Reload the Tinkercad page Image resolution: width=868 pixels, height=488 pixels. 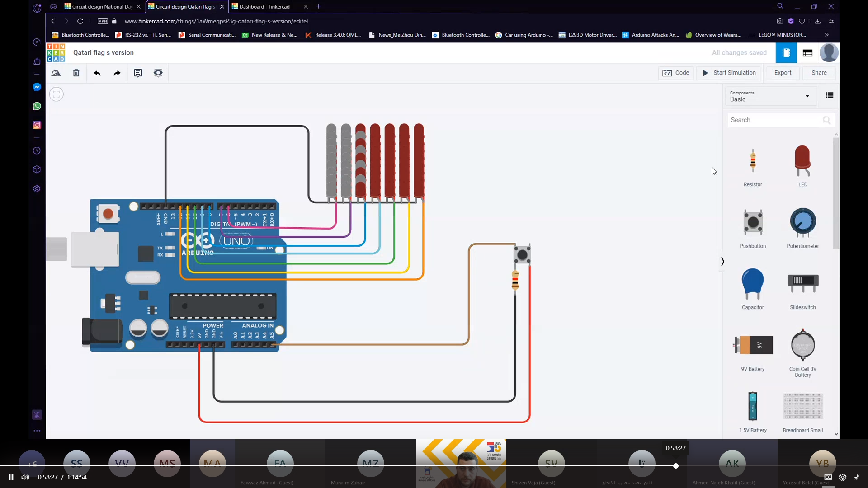[80, 21]
